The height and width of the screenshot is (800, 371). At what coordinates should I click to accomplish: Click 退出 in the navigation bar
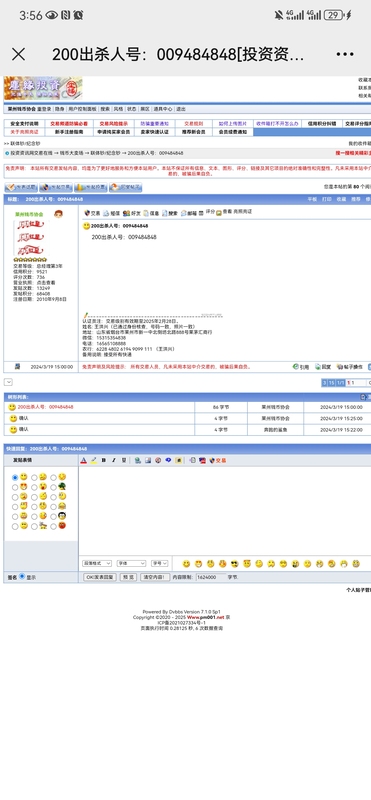pos(181,109)
